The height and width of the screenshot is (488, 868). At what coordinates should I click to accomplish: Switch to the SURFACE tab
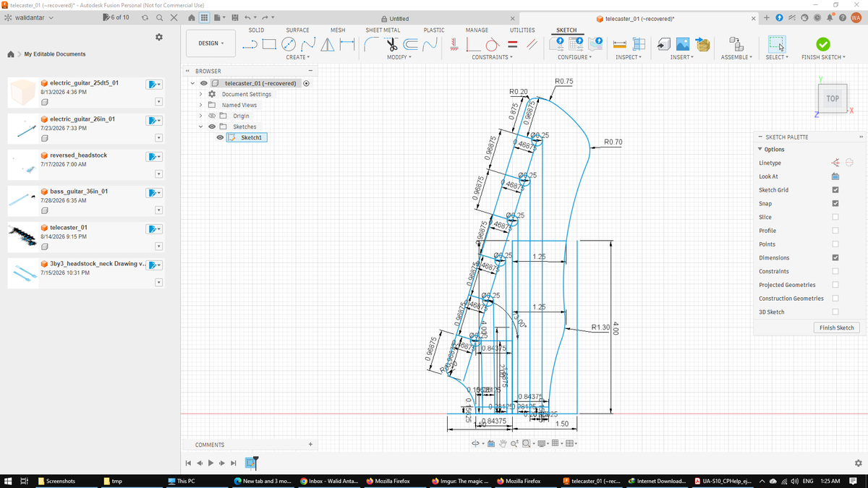pos(297,30)
